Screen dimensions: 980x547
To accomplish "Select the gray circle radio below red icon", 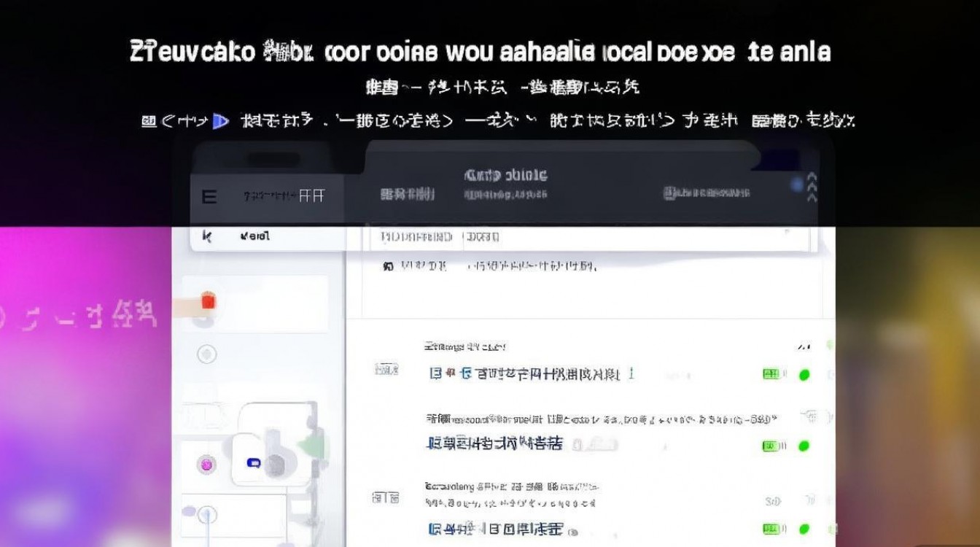I will coord(207,354).
